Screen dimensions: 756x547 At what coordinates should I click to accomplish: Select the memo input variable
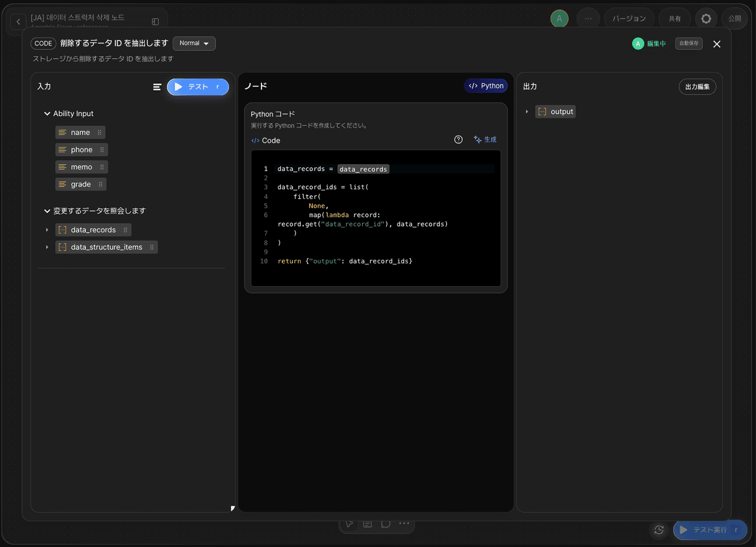(81, 167)
